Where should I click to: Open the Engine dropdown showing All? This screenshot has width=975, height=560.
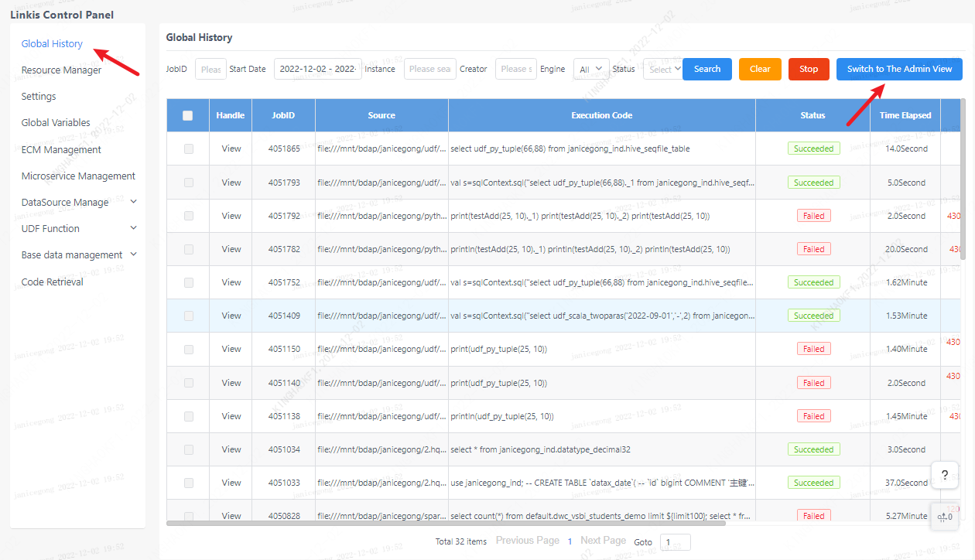592,69
